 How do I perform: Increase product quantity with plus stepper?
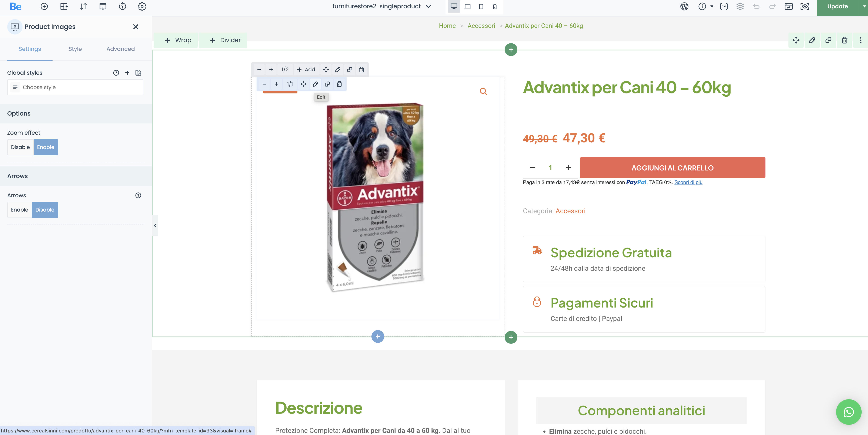click(x=568, y=167)
